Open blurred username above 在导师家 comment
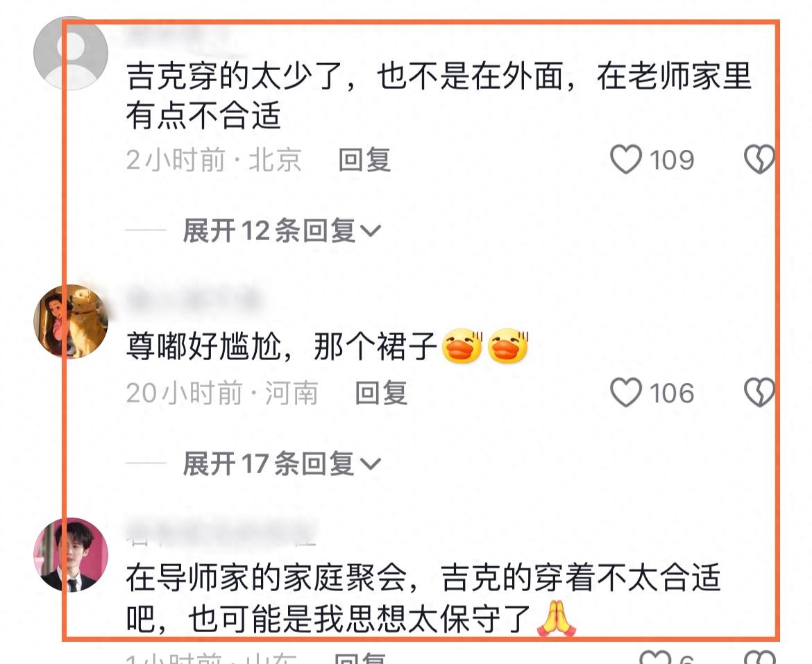Image resolution: width=812 pixels, height=664 pixels. pyautogui.click(x=221, y=533)
